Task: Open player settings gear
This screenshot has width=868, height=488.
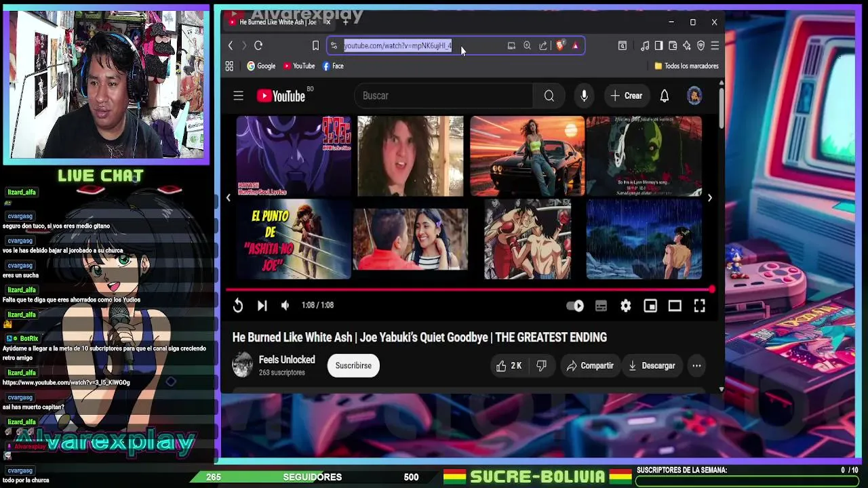Action: 625,306
